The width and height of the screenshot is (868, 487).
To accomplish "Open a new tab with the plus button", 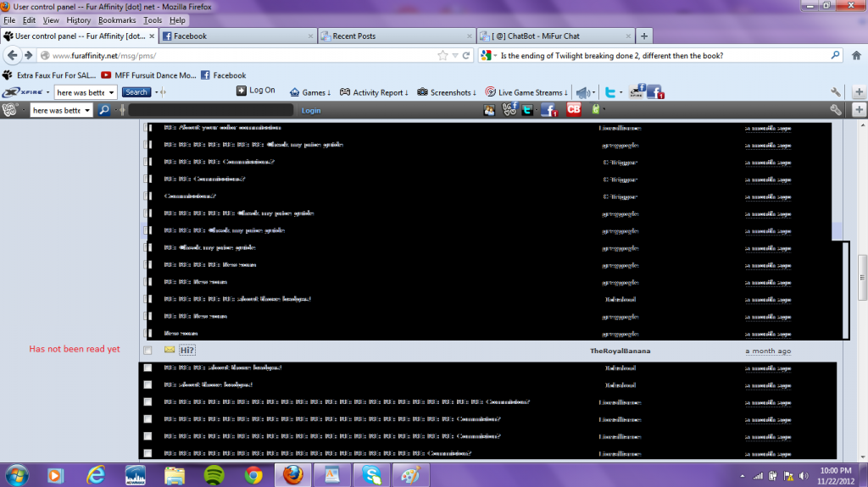I will 644,36.
